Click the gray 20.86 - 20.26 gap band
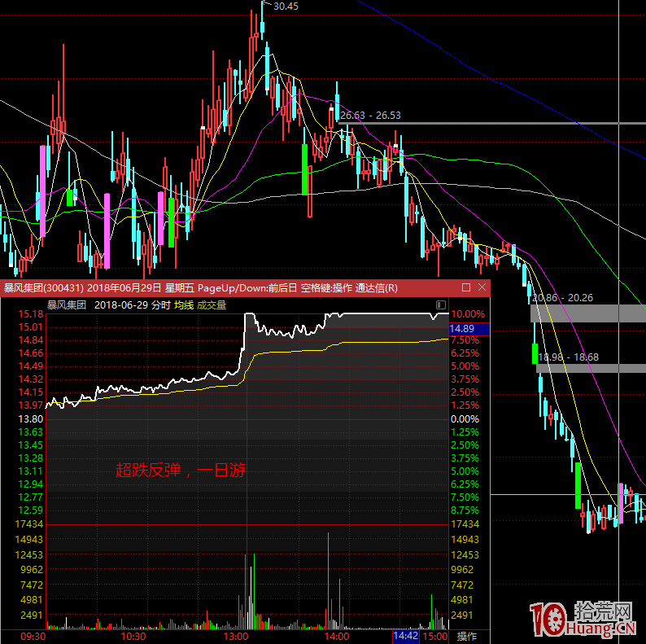The image size is (646, 644). tap(588, 313)
